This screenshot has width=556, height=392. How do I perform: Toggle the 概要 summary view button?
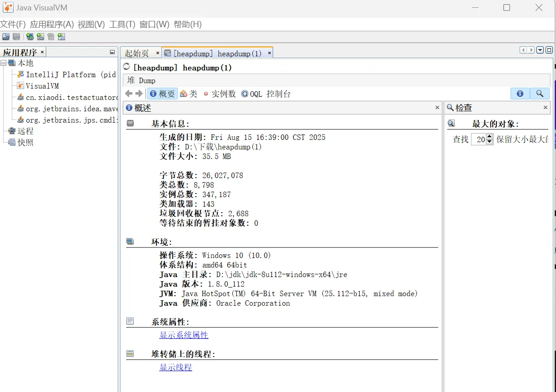pyautogui.click(x=162, y=94)
